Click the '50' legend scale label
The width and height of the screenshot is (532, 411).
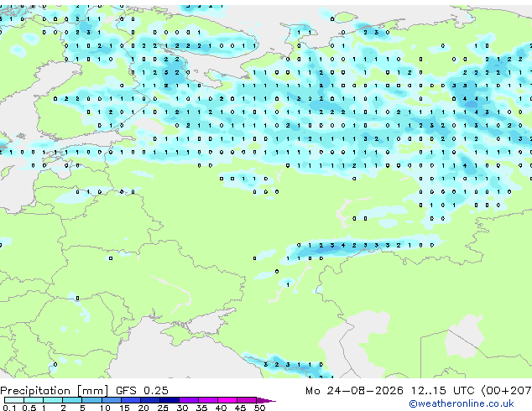click(259, 408)
